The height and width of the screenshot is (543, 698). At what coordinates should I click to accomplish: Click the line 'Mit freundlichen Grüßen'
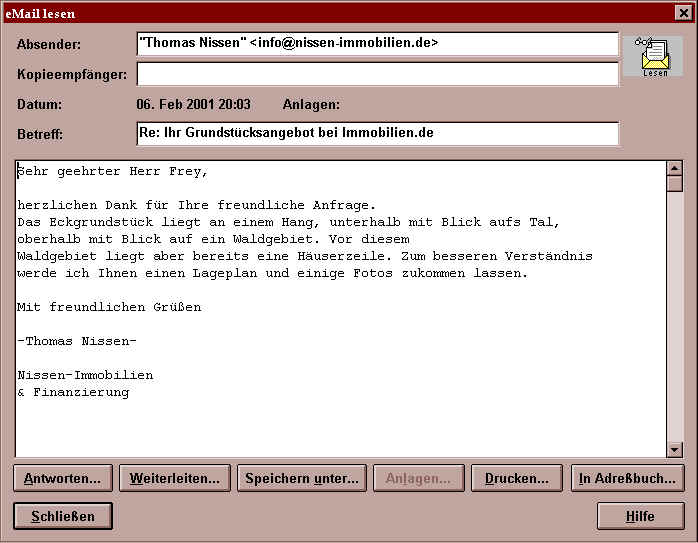pyautogui.click(x=109, y=307)
